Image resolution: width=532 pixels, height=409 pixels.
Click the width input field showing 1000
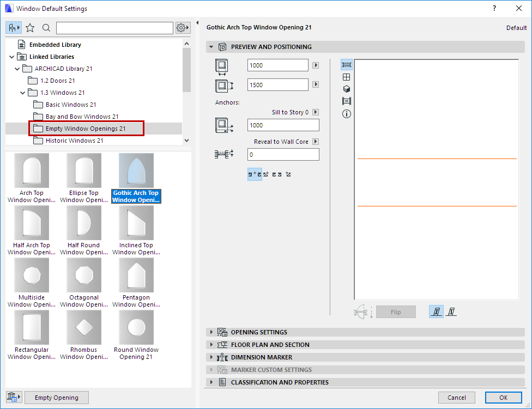click(278, 65)
